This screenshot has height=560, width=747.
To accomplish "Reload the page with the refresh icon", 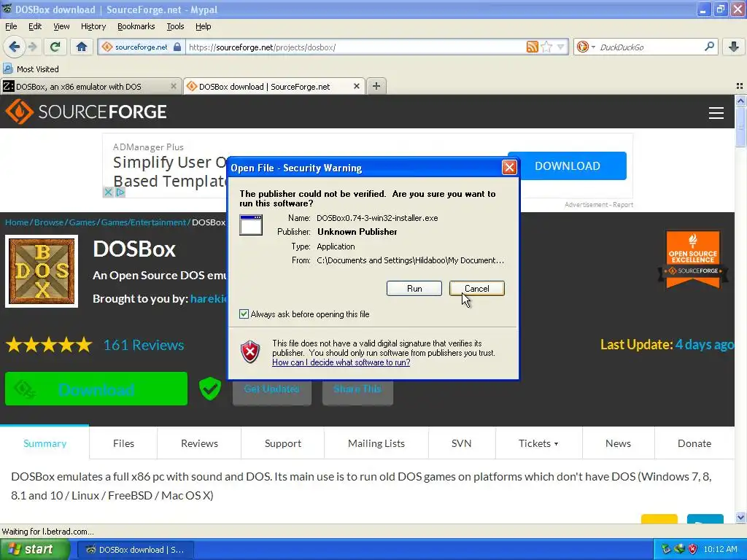I will pyautogui.click(x=55, y=47).
